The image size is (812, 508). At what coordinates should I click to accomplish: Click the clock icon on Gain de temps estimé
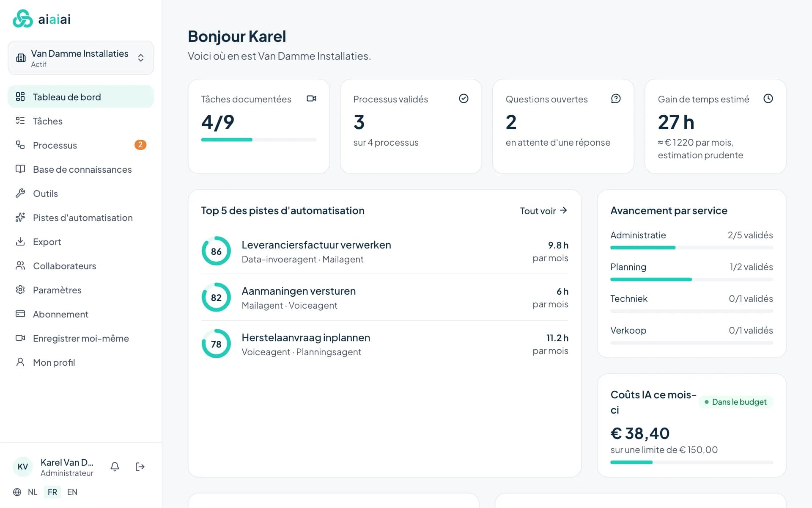[768, 99]
